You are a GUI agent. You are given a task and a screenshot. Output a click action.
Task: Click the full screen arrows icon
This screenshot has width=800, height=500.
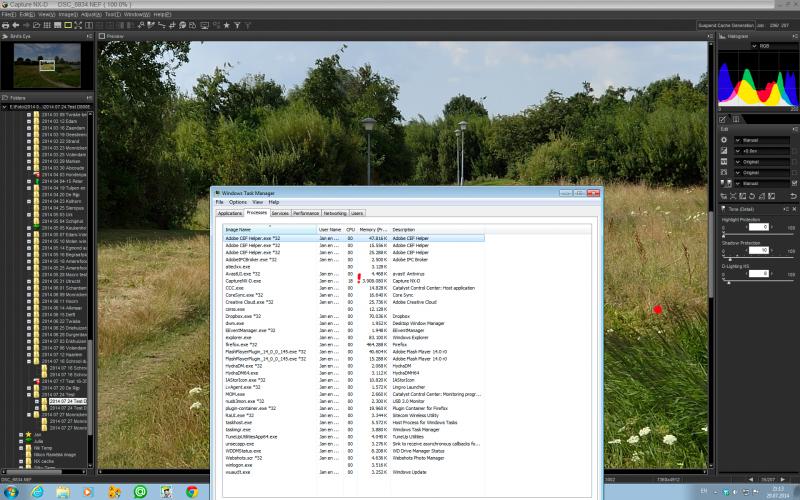(x=78, y=25)
